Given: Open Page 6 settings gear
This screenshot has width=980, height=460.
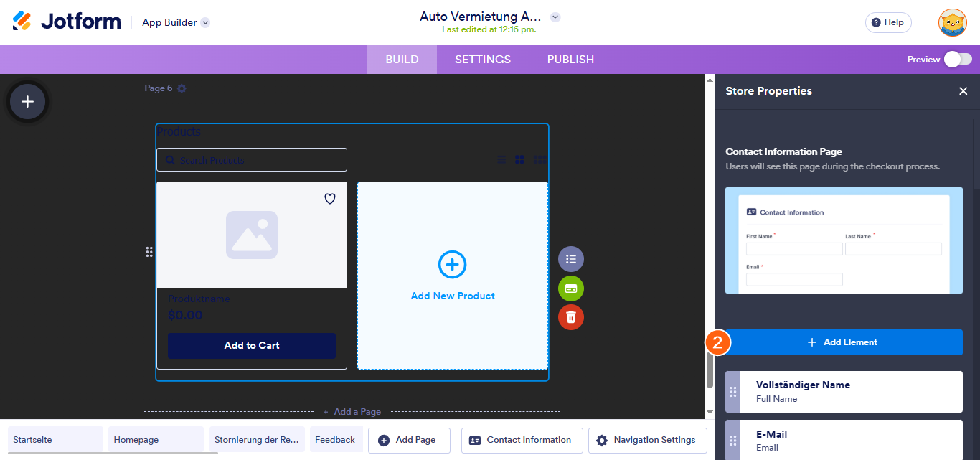Looking at the screenshot, I should [182, 88].
